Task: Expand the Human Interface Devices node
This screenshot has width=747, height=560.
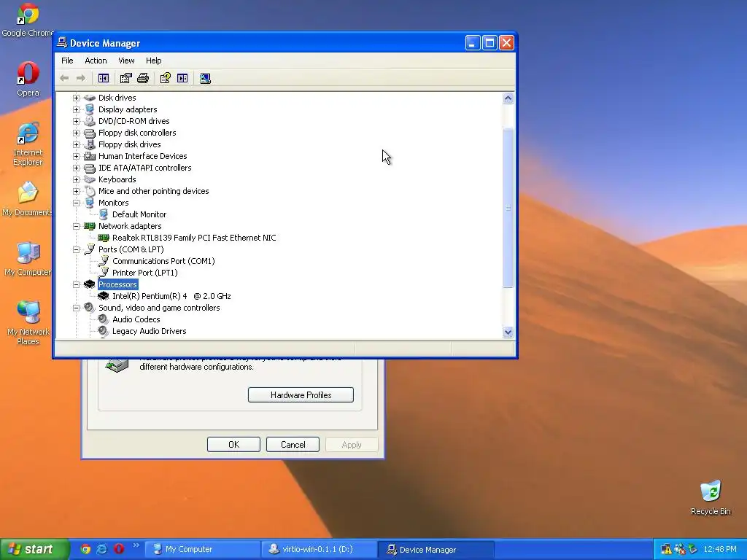Action: pyautogui.click(x=76, y=156)
